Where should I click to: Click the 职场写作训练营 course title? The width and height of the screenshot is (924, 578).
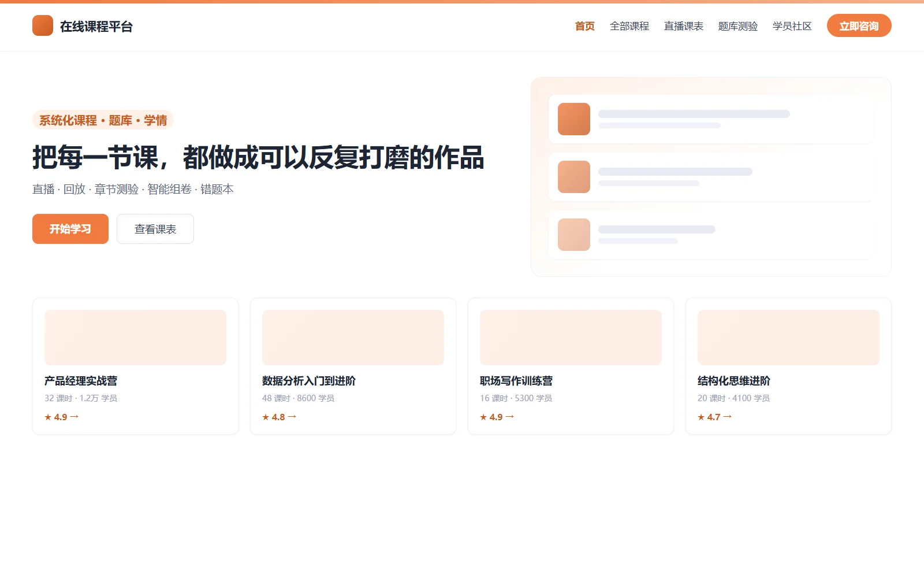point(516,381)
